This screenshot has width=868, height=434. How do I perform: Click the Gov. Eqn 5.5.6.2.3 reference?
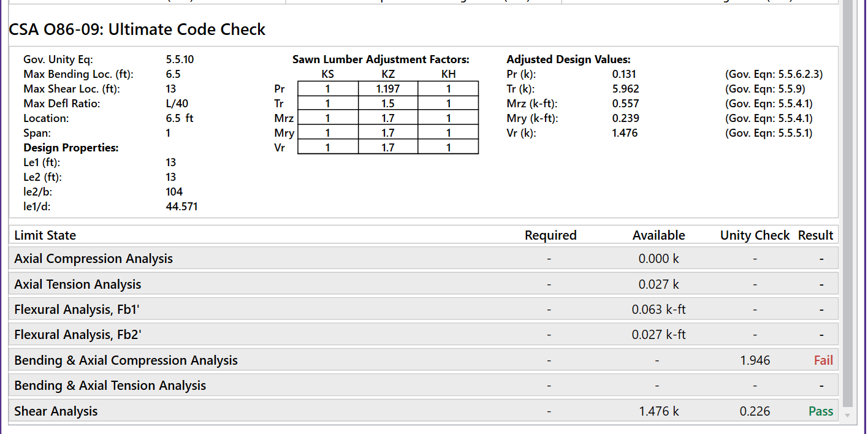pyautogui.click(x=774, y=74)
